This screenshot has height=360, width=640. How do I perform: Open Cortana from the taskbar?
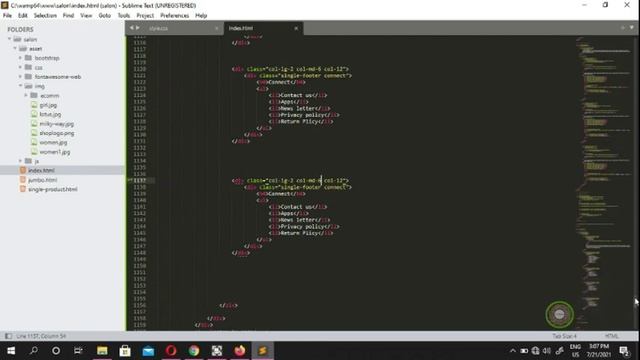click(56, 351)
